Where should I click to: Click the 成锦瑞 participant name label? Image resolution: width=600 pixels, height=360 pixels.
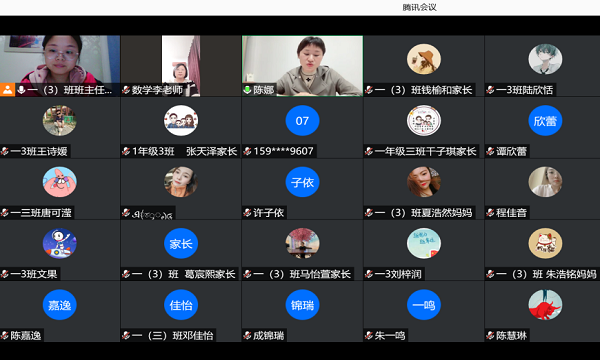point(268,336)
